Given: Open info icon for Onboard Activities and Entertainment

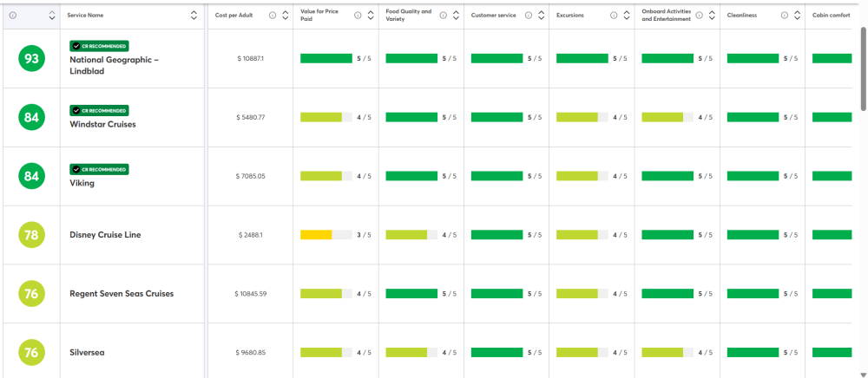Looking at the screenshot, I should (x=699, y=16).
